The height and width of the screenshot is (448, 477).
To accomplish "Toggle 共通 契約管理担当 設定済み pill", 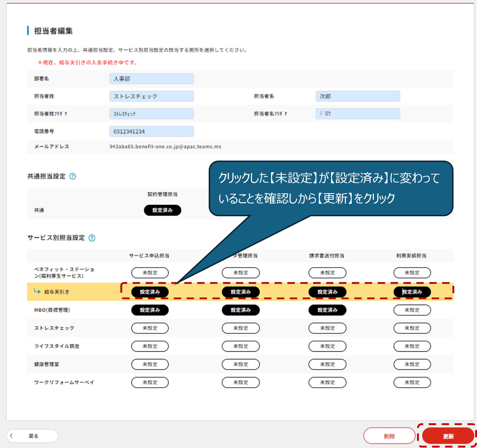I will 162,210.
